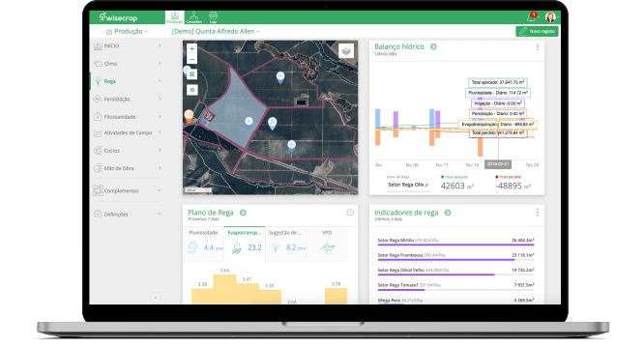Image resolution: width=644 pixels, height=348 pixels.
Task: Open the Conexões icon in top bar
Action: tap(193, 17)
